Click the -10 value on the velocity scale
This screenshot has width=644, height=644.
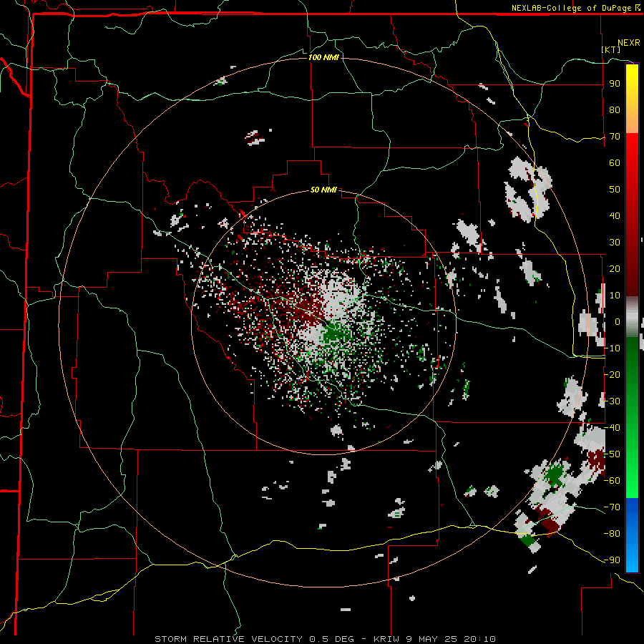click(612, 348)
